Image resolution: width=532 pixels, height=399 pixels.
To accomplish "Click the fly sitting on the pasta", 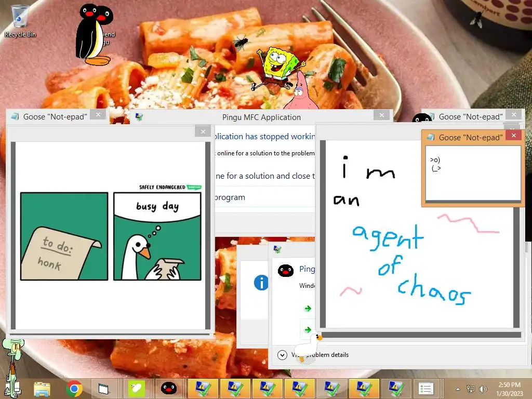I will point(241,42).
